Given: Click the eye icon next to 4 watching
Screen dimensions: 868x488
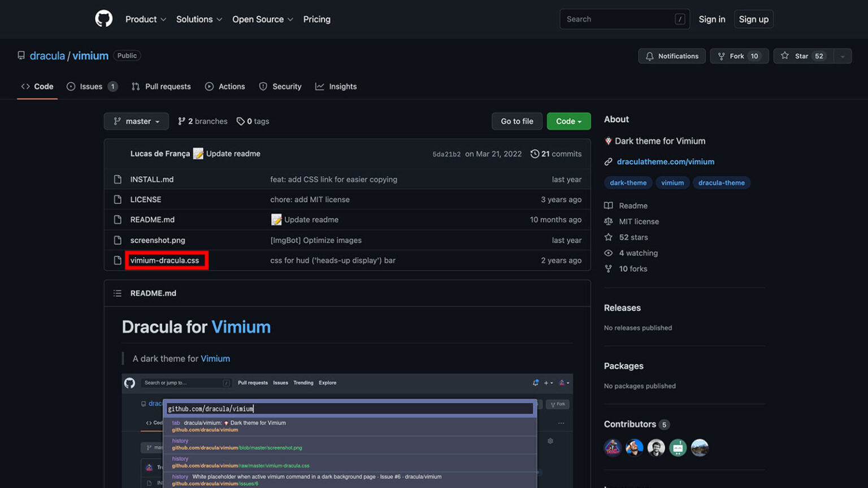Looking at the screenshot, I should tap(609, 253).
